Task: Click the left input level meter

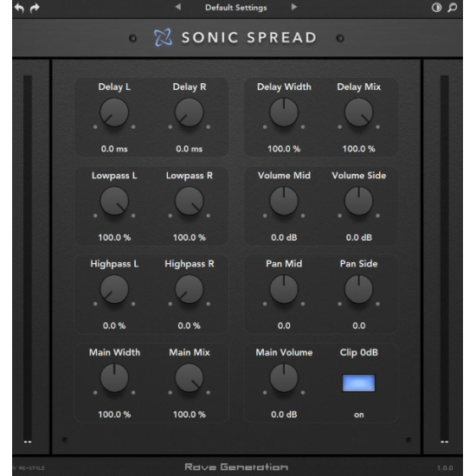Action: click(28, 258)
